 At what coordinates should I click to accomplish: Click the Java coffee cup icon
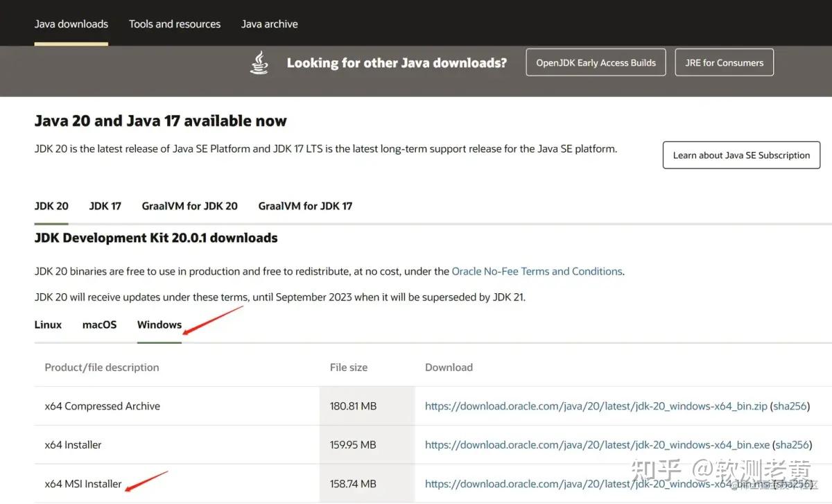pyautogui.click(x=259, y=62)
